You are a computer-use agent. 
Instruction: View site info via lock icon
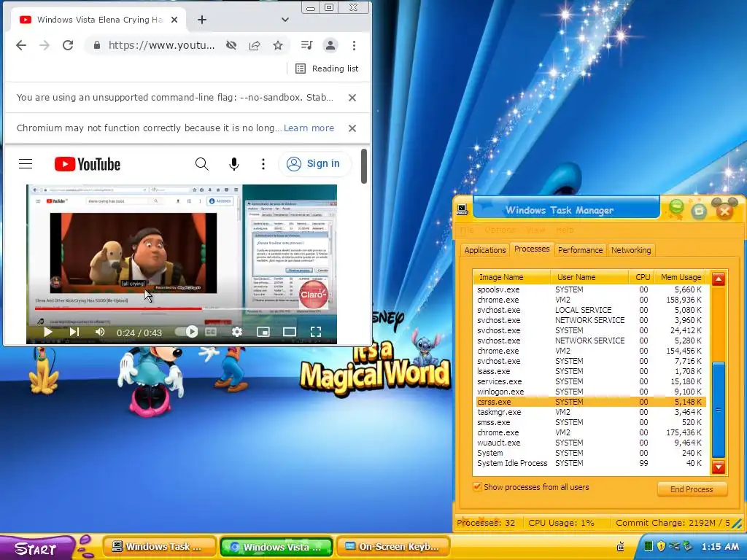[x=97, y=45]
